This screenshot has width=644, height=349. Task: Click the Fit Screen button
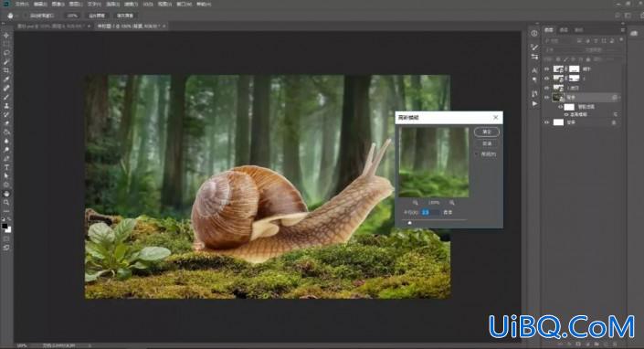(x=97, y=16)
